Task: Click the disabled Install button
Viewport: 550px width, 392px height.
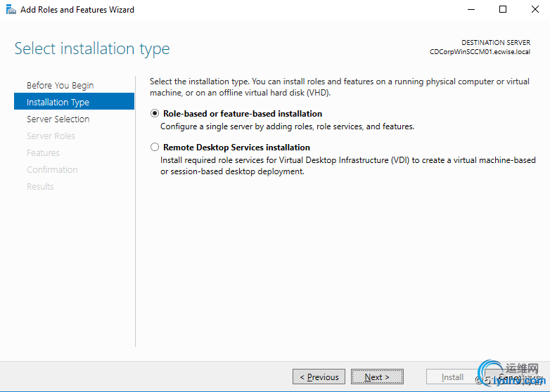Action: 452,377
